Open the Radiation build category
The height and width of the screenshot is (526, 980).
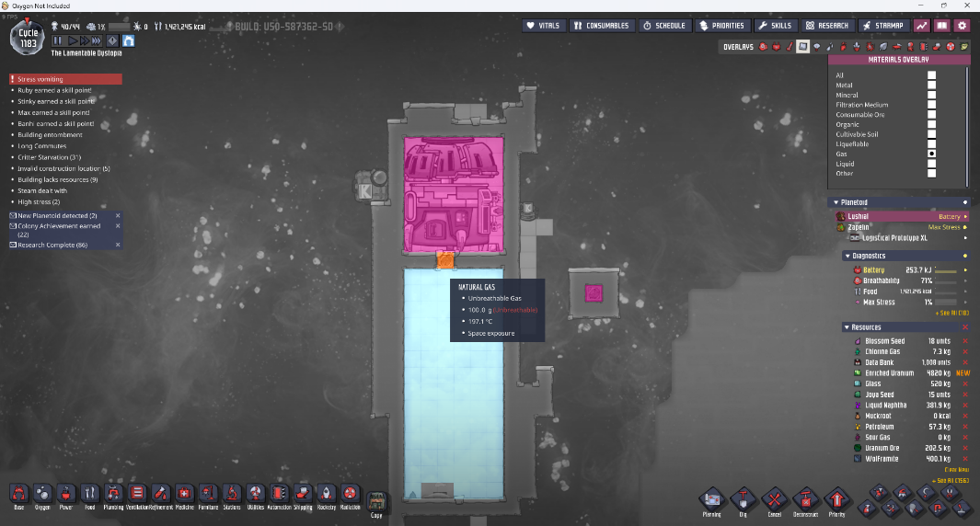pos(350,496)
